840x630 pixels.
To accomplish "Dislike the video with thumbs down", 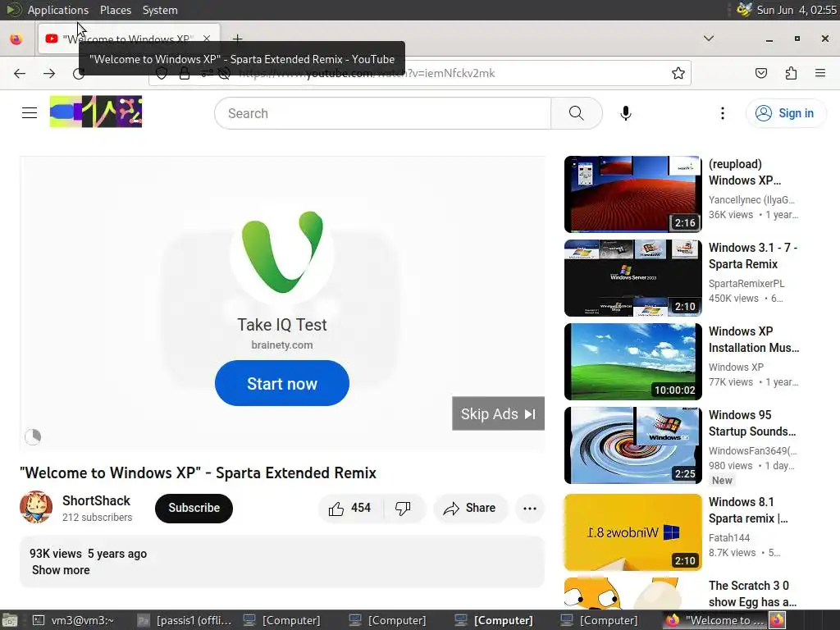I will pyautogui.click(x=403, y=508).
